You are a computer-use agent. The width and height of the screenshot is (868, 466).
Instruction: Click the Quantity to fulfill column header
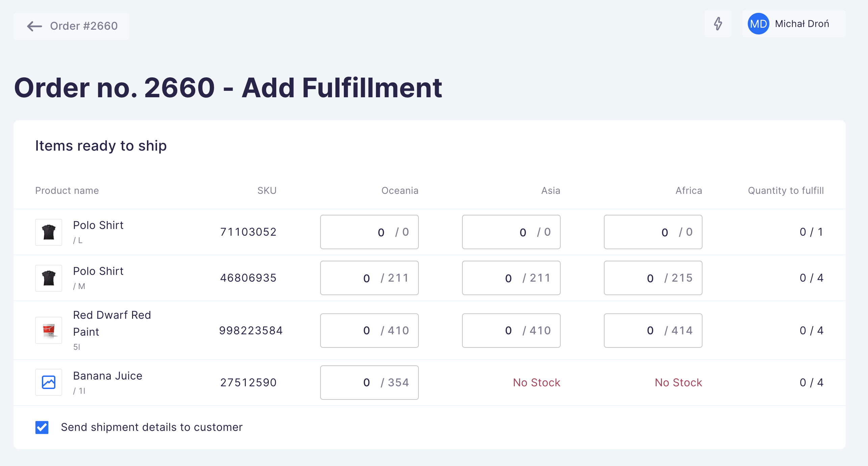pyautogui.click(x=785, y=190)
